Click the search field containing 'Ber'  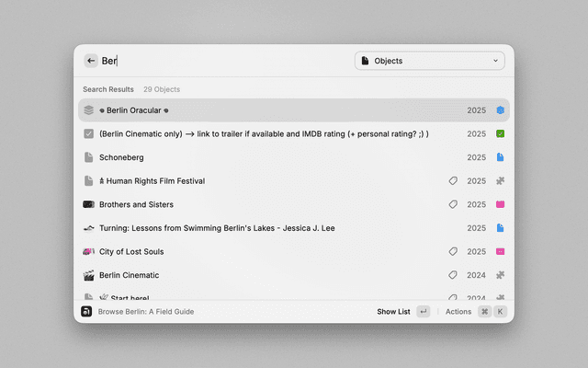click(x=220, y=61)
